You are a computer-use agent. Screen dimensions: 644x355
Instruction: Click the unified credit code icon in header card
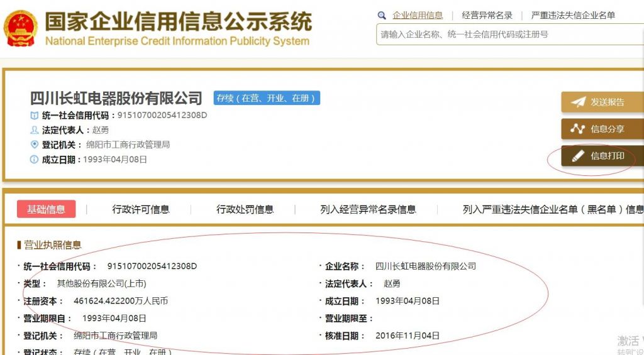(35, 116)
